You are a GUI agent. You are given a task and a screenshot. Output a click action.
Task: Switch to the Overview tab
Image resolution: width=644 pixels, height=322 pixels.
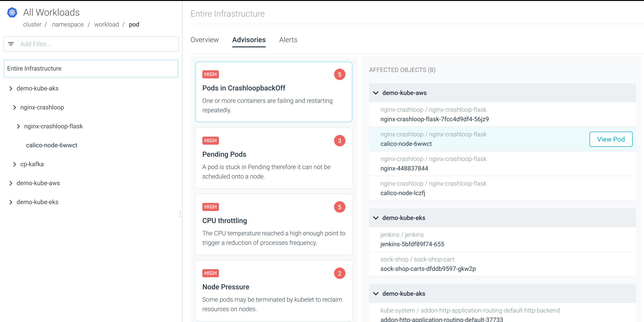204,40
